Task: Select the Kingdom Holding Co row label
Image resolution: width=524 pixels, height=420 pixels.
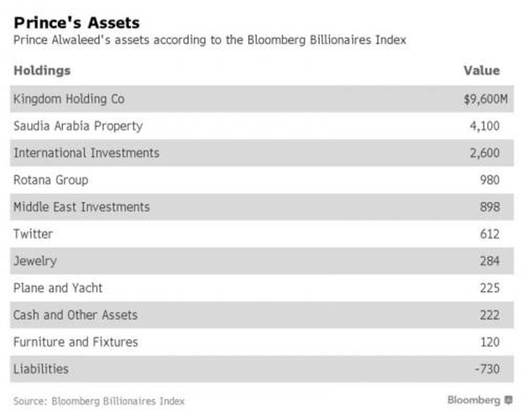Action: point(69,98)
